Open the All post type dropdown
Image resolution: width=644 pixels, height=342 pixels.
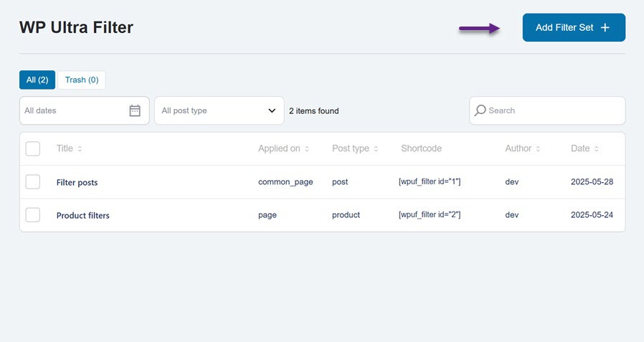click(219, 110)
